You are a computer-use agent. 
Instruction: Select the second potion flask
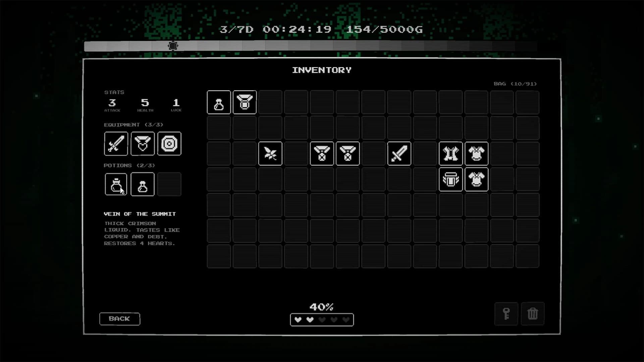(x=143, y=184)
